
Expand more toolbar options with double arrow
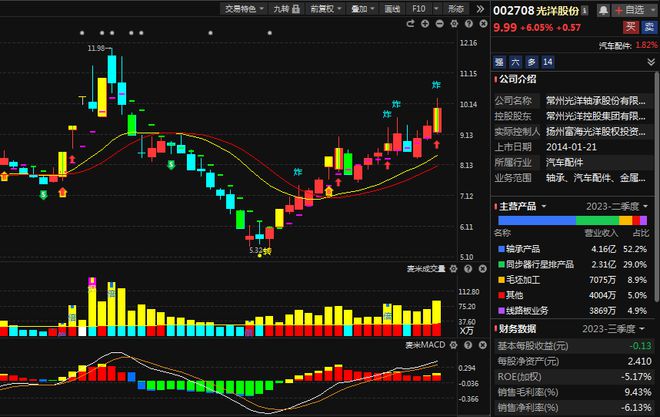pos(480,9)
